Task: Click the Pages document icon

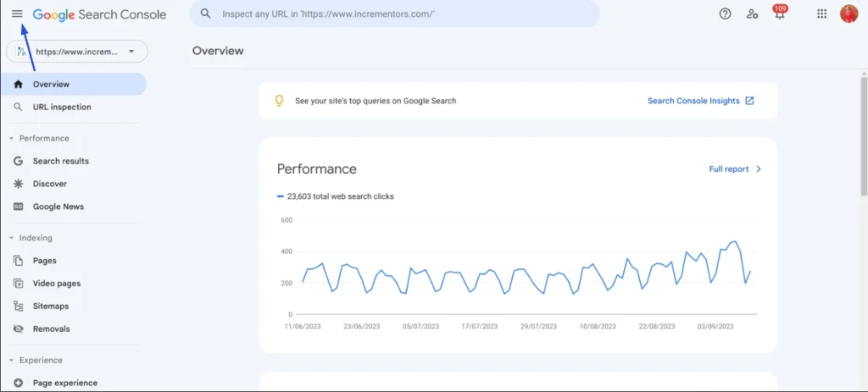Action: (x=19, y=261)
